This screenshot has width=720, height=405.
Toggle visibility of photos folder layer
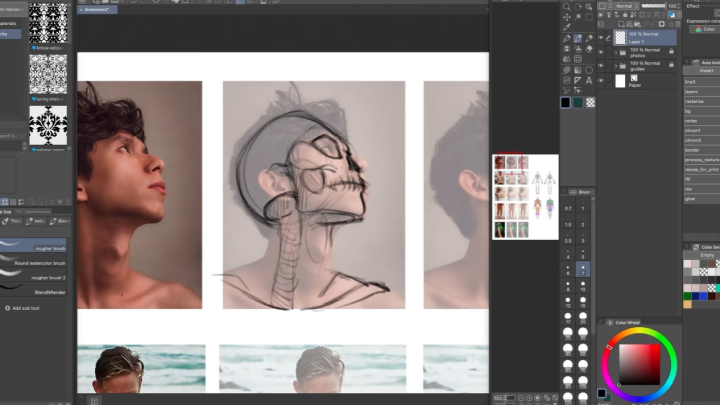tap(603, 52)
